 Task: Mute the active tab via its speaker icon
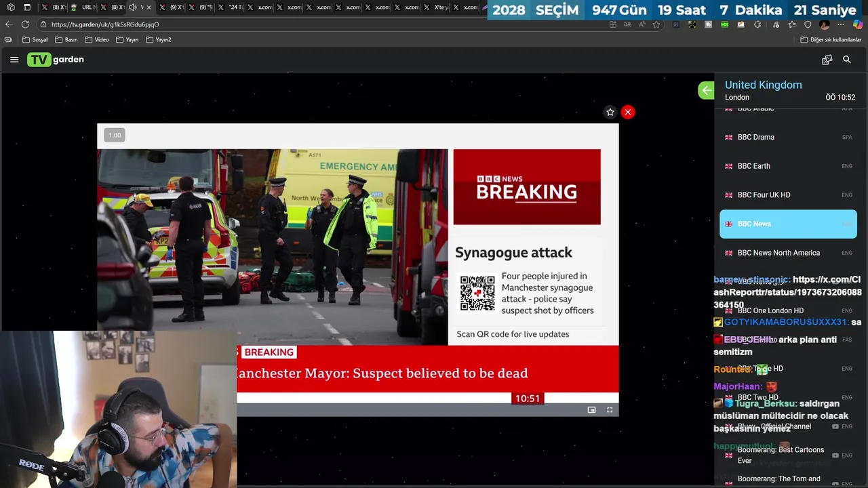[133, 7]
